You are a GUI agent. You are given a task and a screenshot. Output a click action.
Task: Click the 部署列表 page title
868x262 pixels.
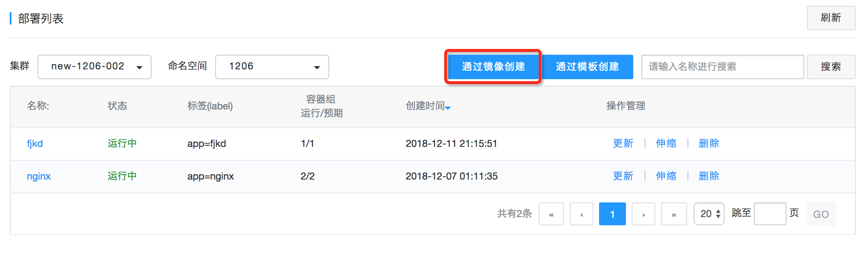(x=41, y=18)
